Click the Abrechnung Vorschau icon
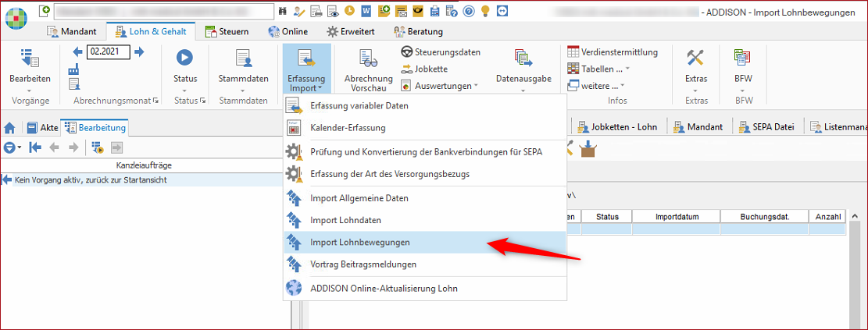Screen dimensions: 868x330 click(368, 58)
